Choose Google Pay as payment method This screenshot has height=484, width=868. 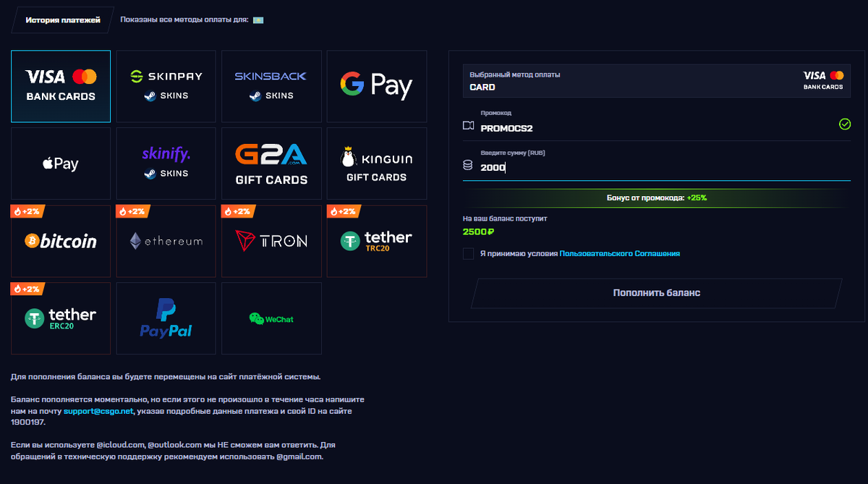376,86
